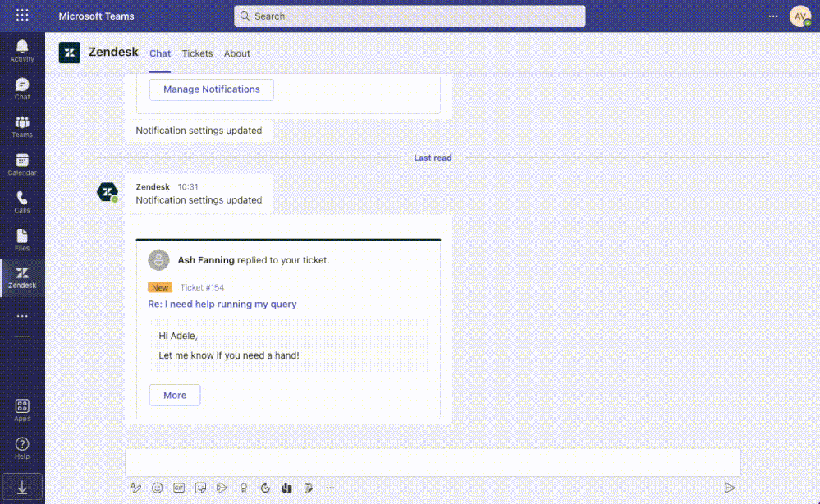
Task: Click the Updates approval loop icon
Action: [x=265, y=488]
